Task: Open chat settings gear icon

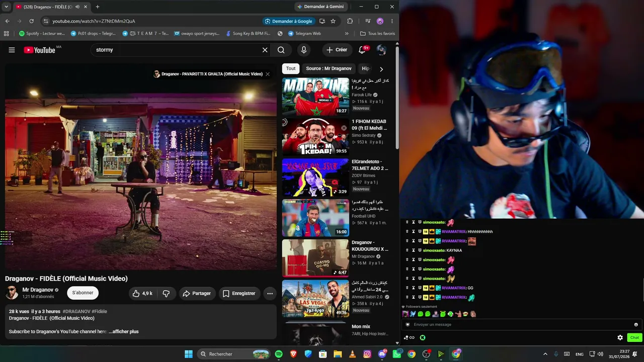Action: pyautogui.click(x=620, y=337)
